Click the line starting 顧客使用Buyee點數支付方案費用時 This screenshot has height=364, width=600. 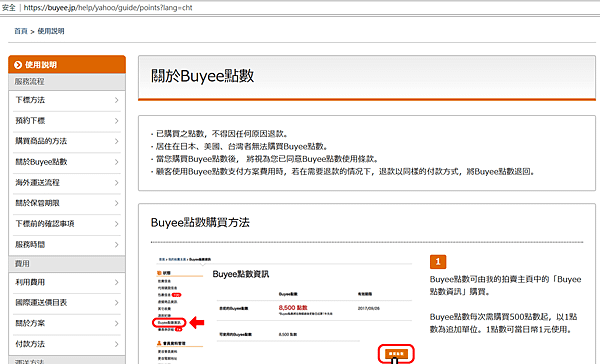[x=343, y=171]
